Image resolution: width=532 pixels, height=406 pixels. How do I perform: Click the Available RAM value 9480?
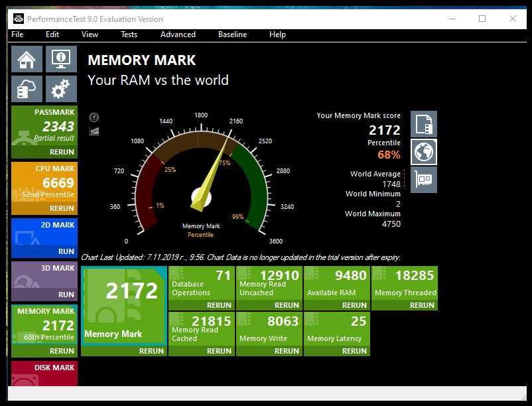pyautogui.click(x=351, y=275)
